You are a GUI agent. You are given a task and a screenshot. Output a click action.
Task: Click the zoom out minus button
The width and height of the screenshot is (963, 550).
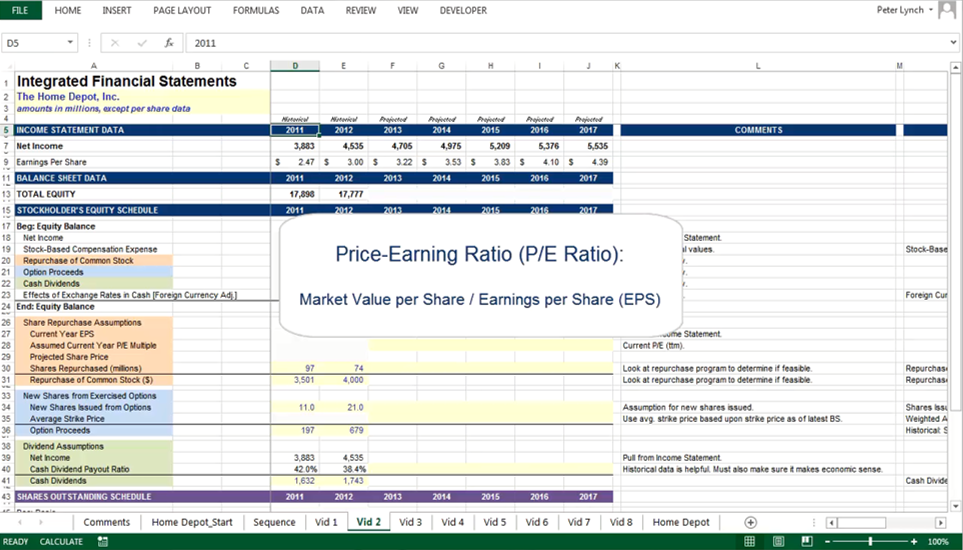(x=828, y=541)
